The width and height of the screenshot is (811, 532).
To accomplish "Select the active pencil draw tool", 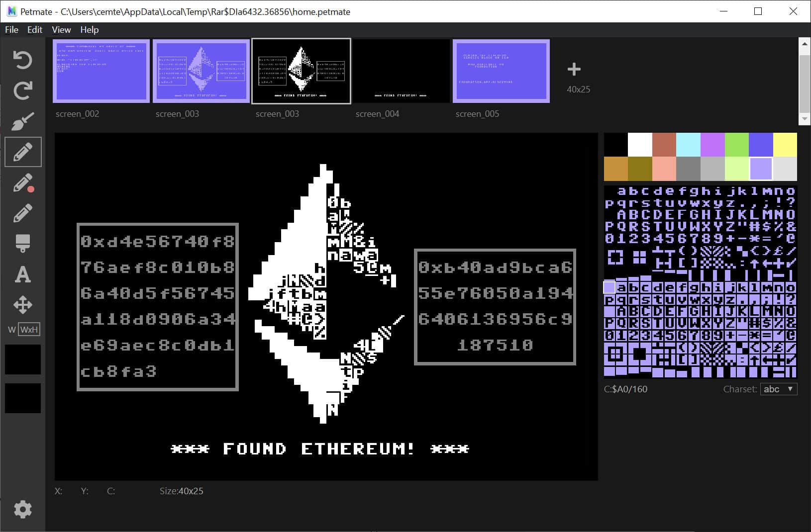I will (23, 152).
